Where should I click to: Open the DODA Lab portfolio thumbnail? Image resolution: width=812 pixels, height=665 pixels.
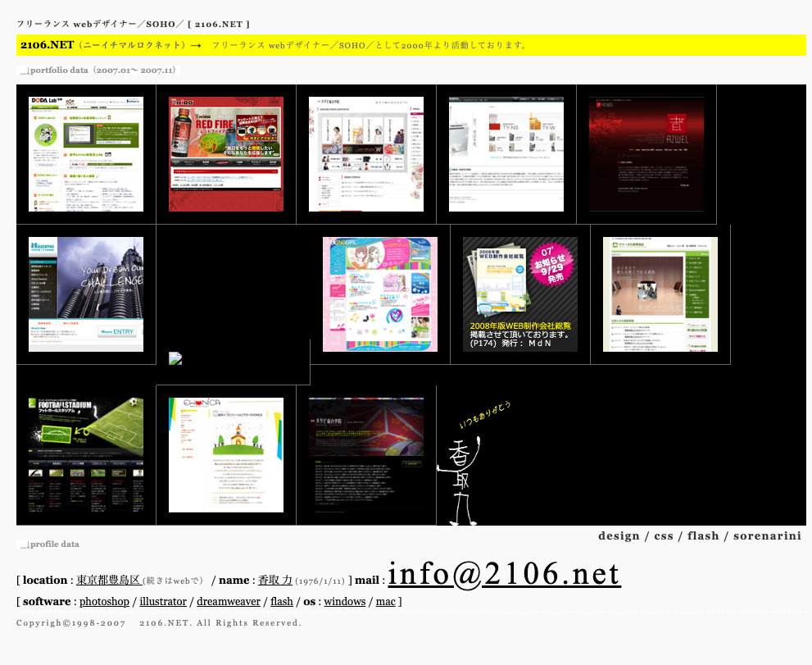86,154
